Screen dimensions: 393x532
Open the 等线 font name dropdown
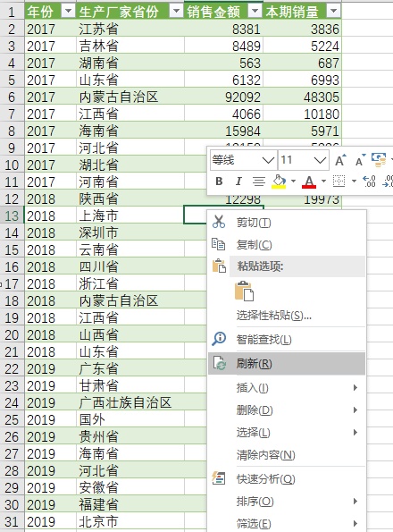click(268, 160)
